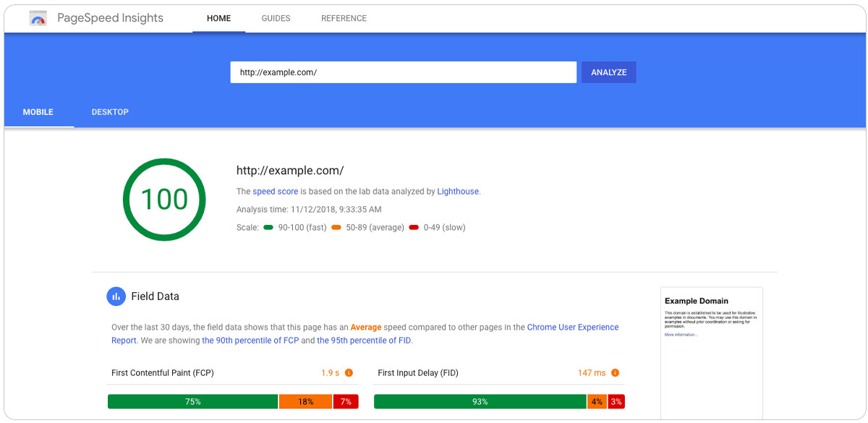Open the REFERENCE tab
Screen dimensions: 868x423
[344, 18]
